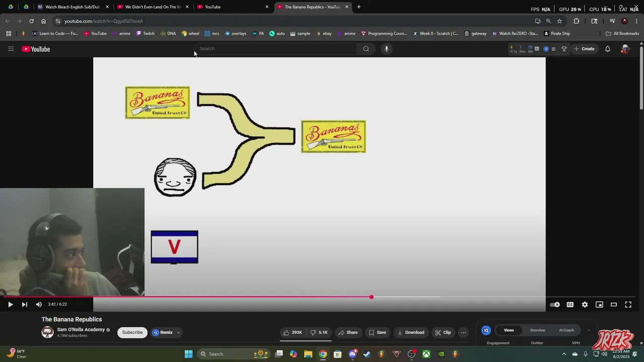Screen dimensions: 644x362
Task: Open the Windows Start menu
Action: [189, 354]
